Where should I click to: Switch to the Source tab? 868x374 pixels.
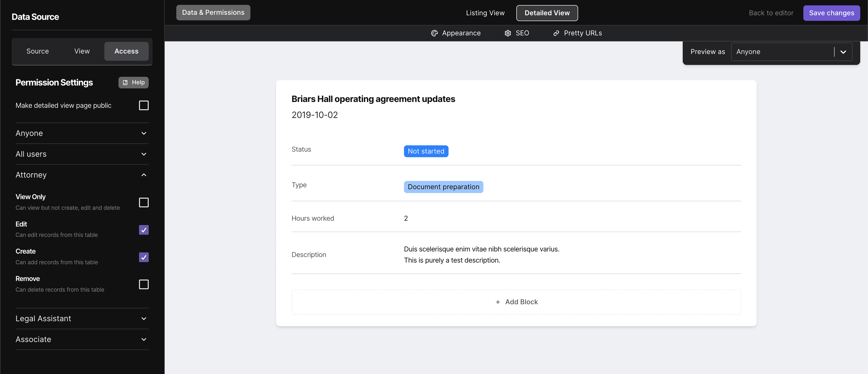[x=38, y=51]
